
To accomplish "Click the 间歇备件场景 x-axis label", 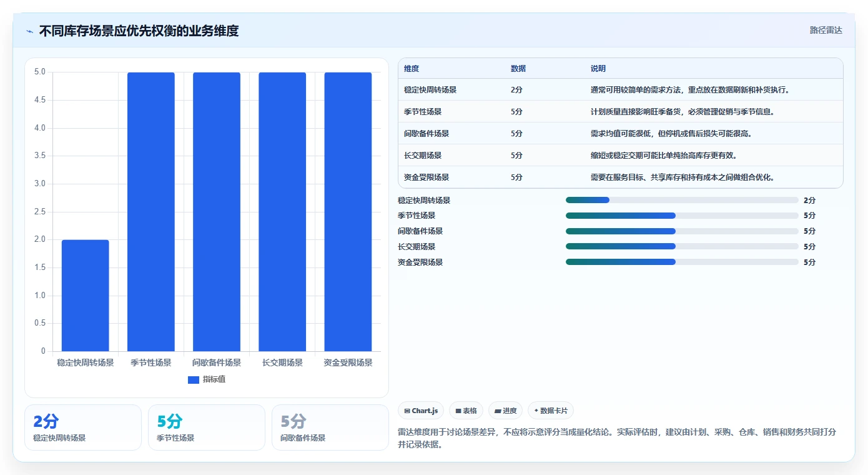I will pyautogui.click(x=217, y=362).
